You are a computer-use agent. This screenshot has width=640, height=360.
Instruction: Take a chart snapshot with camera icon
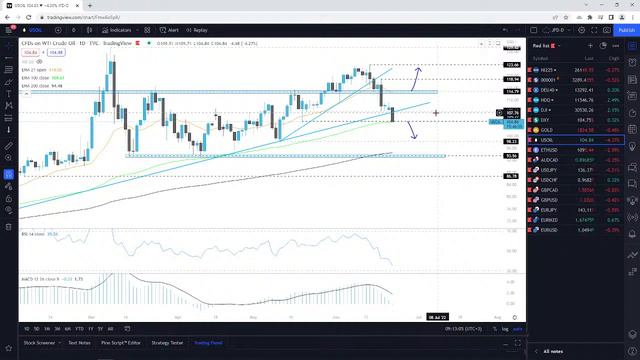pyautogui.click(x=607, y=30)
